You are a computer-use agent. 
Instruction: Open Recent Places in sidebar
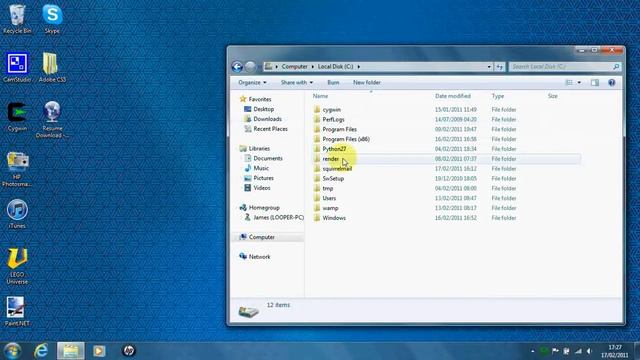270,129
